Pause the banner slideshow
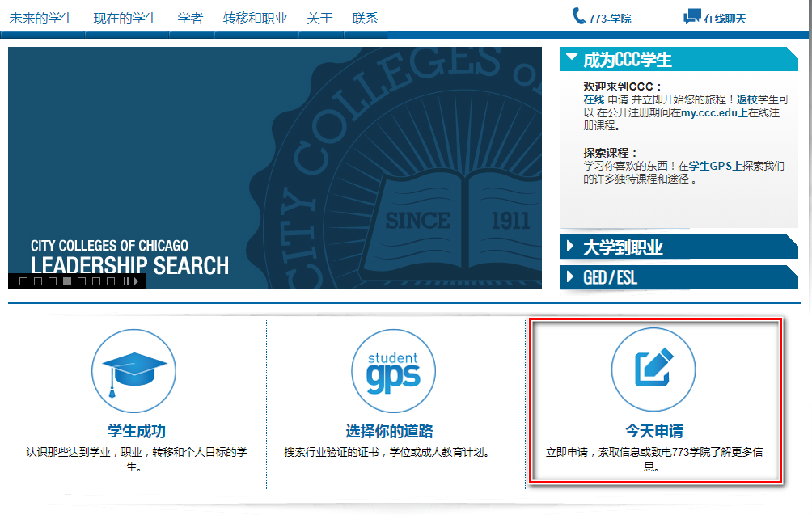812x515 pixels. click(126, 281)
